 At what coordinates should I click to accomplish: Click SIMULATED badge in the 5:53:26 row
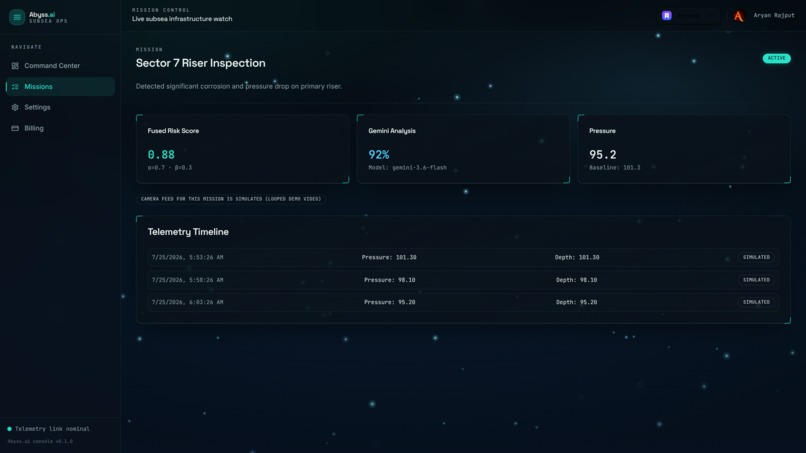point(756,257)
